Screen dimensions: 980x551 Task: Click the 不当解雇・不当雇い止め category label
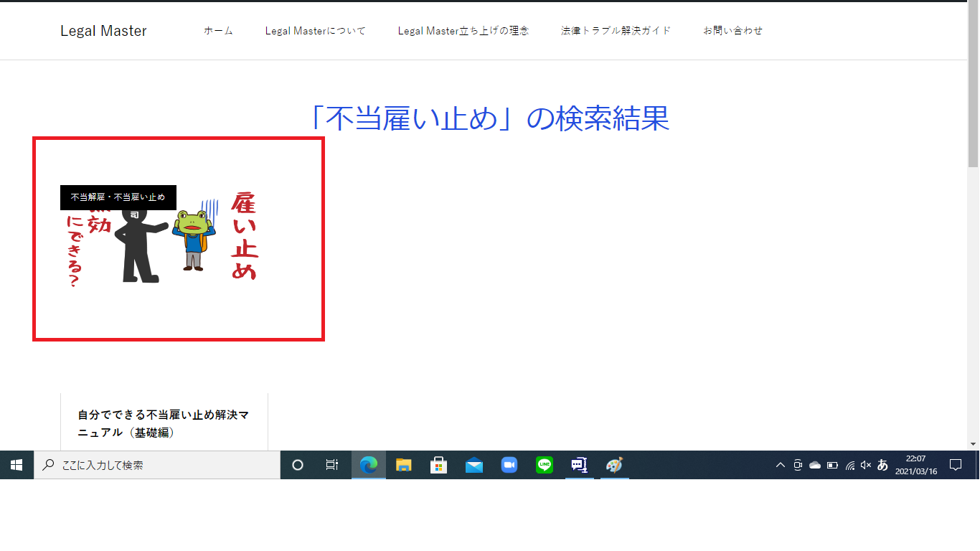(118, 197)
